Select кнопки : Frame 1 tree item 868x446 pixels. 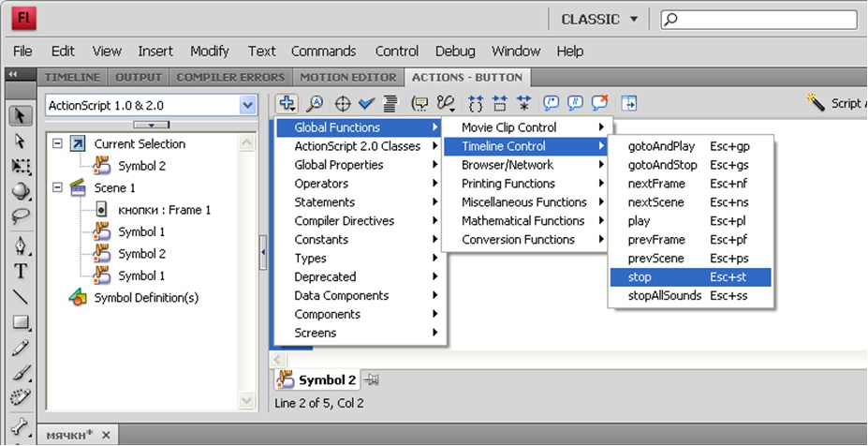tap(164, 210)
